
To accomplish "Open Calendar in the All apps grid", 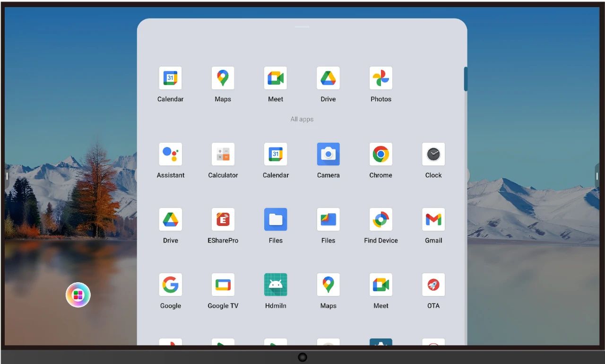I will (276, 154).
